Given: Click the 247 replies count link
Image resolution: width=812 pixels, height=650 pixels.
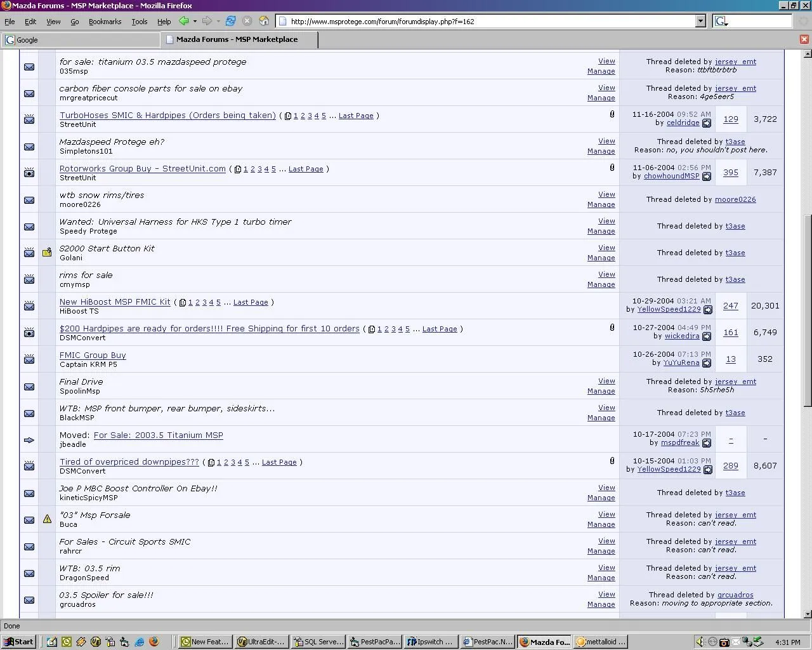Looking at the screenshot, I should pos(731,306).
